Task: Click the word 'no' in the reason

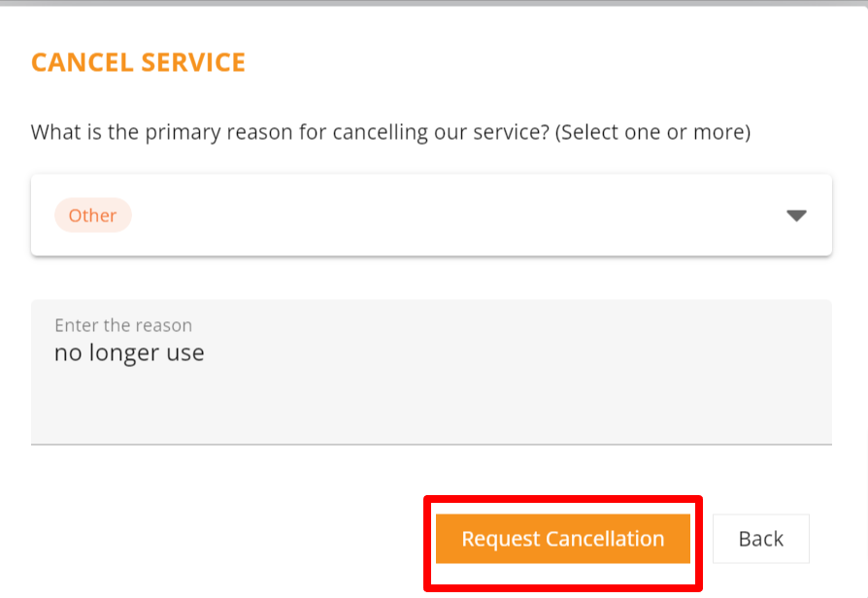Action: coord(67,353)
